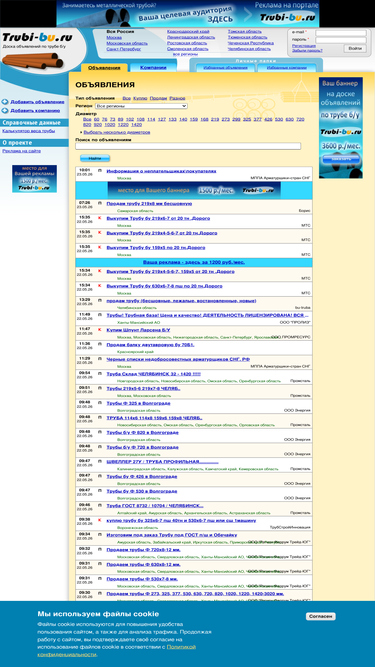Expand все регионы link in header
This screenshot has height=667, width=375.
click(x=185, y=54)
